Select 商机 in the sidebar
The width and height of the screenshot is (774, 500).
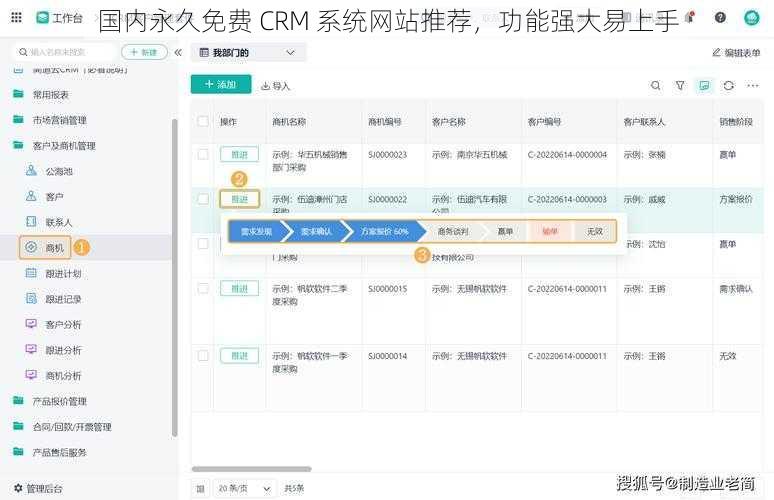click(x=45, y=248)
